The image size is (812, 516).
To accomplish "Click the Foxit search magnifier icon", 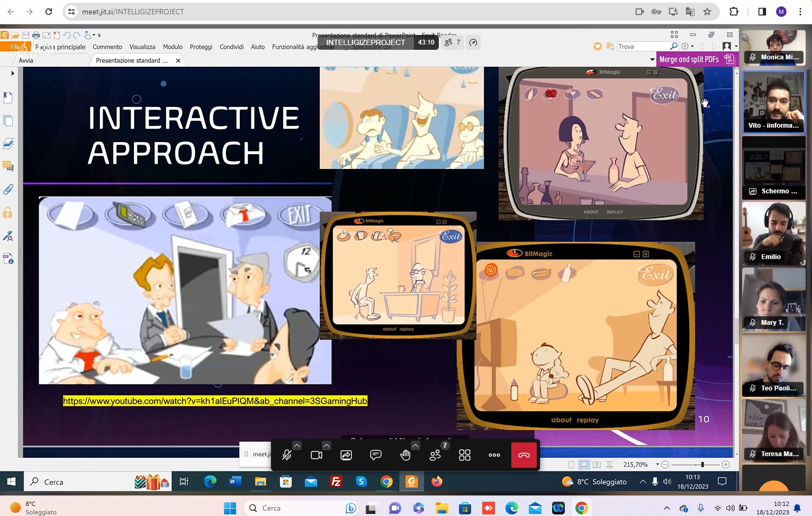I will tap(673, 47).
